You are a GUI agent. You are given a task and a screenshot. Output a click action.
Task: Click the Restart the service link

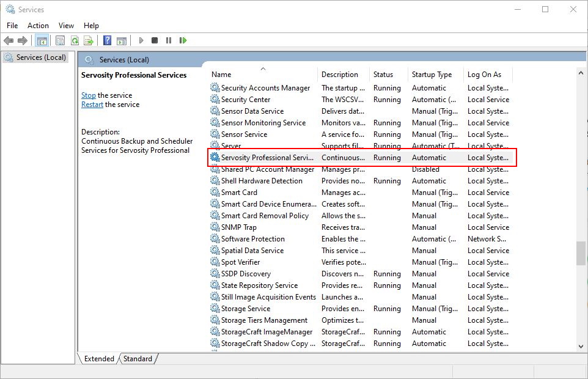click(92, 104)
